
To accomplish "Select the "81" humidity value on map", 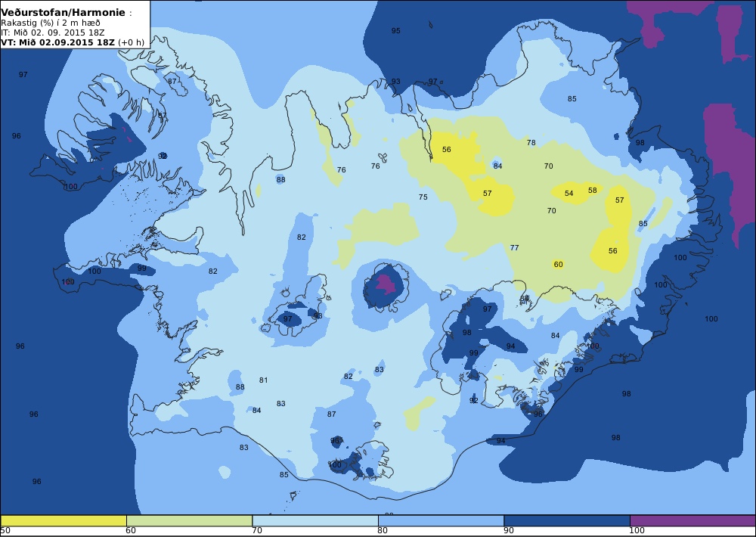I will pos(263,380).
